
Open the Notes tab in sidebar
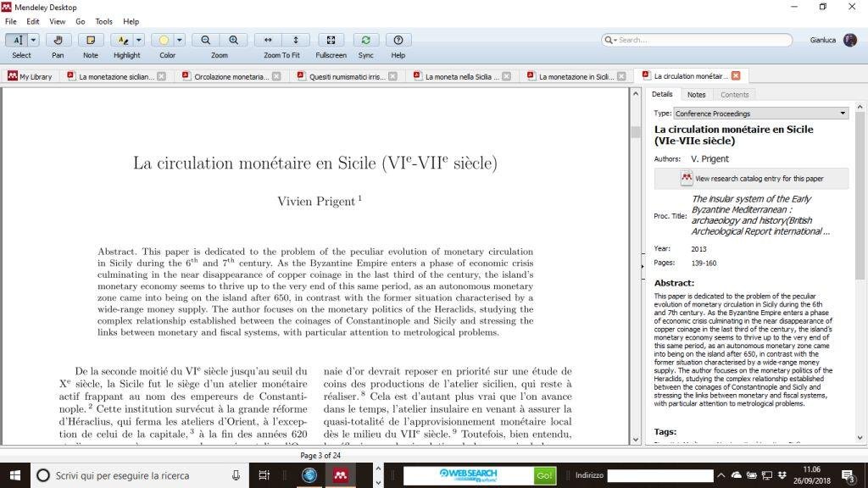[696, 95]
